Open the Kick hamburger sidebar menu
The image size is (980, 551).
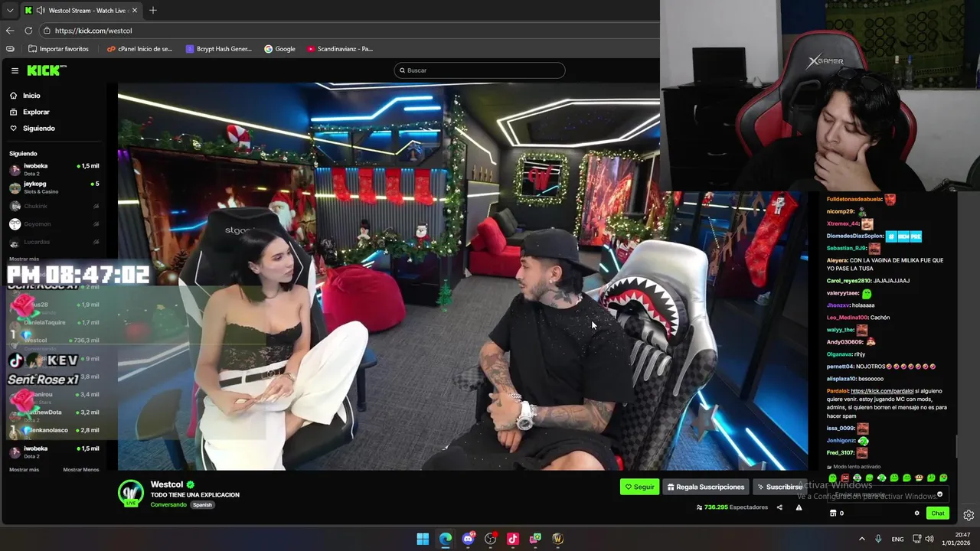pos(15,70)
